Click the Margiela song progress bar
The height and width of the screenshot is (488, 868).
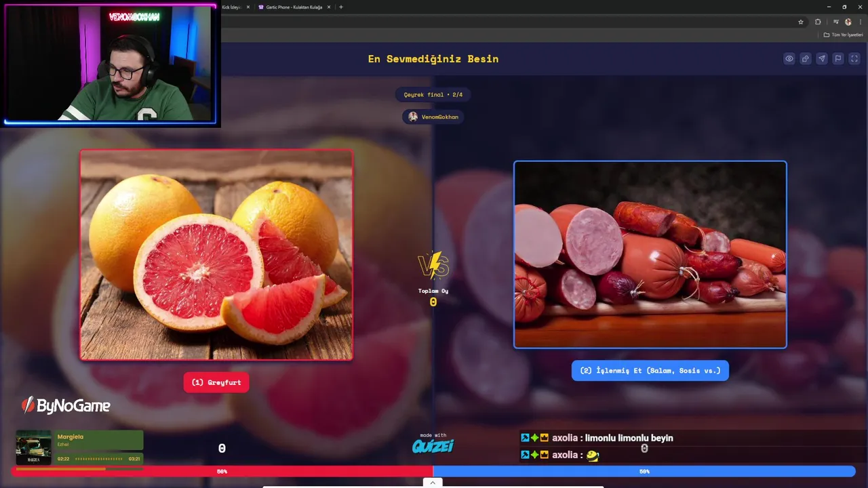tap(99, 459)
